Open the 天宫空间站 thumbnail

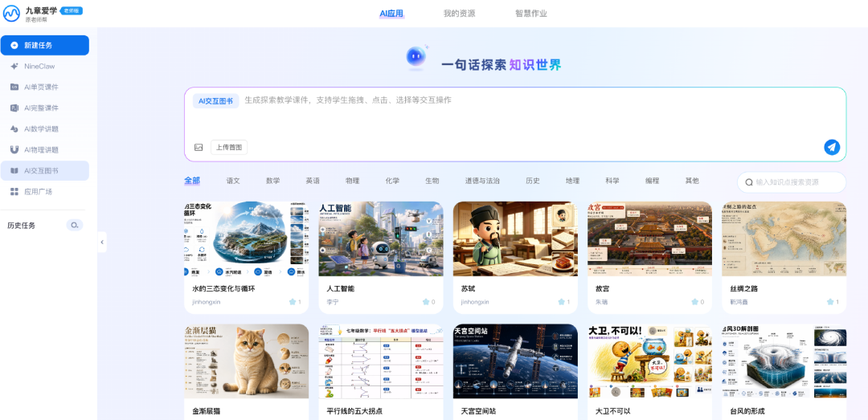[x=515, y=361]
